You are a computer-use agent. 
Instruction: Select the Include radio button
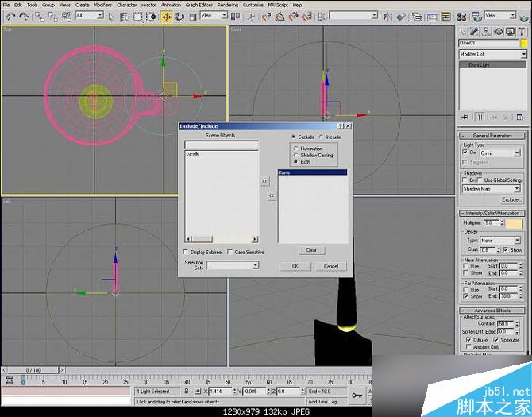pos(322,137)
